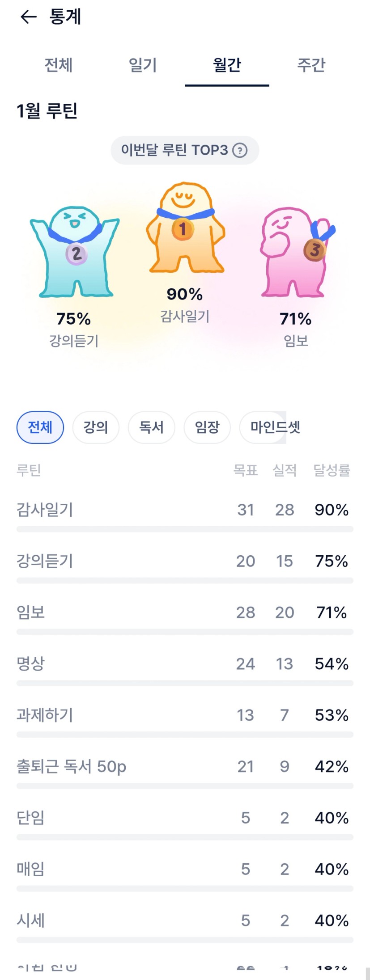
Task: Tap the back arrow icon
Action: pos(28,17)
